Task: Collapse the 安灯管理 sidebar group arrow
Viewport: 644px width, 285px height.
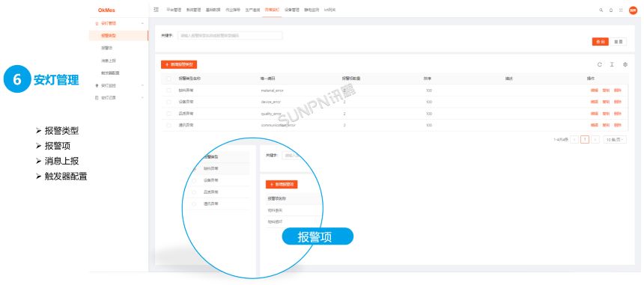Action: pos(142,24)
